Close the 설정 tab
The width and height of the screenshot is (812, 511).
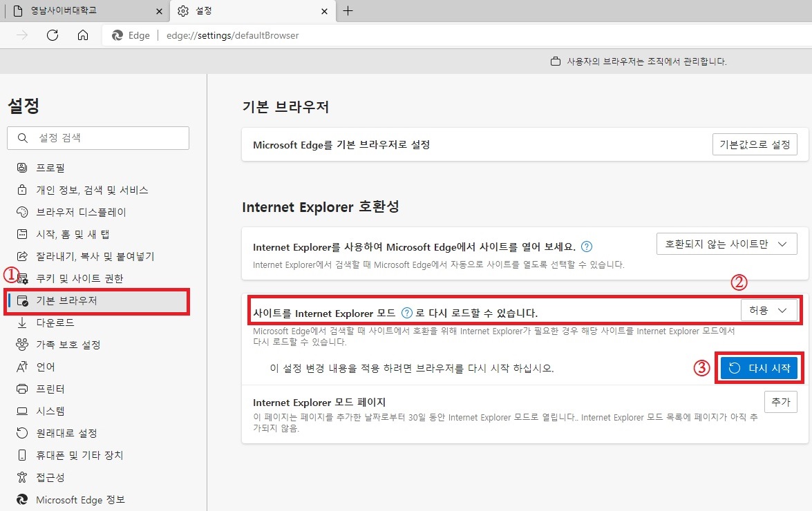(x=324, y=11)
